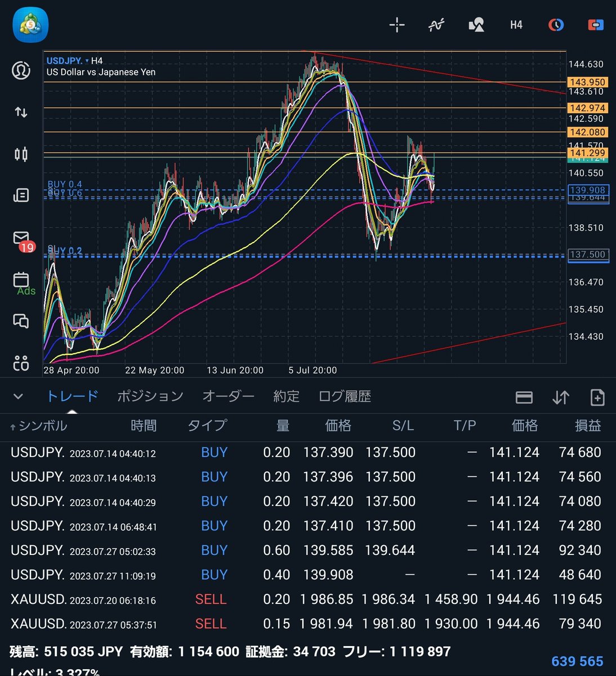Select the オーダー tab
Viewport: 616px width, 676px height.
(x=228, y=397)
